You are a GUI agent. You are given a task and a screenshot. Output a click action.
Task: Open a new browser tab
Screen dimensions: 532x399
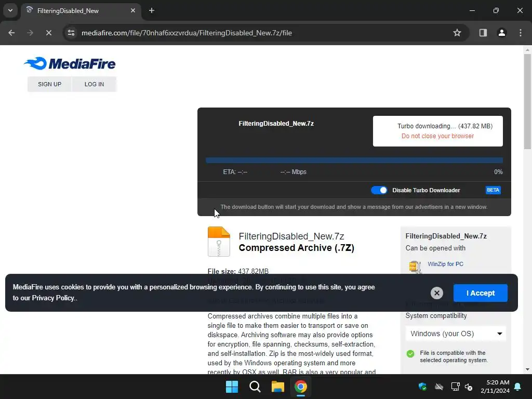pos(152,10)
